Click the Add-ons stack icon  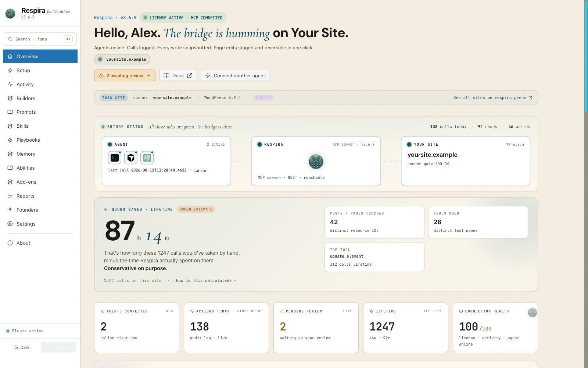point(10,182)
